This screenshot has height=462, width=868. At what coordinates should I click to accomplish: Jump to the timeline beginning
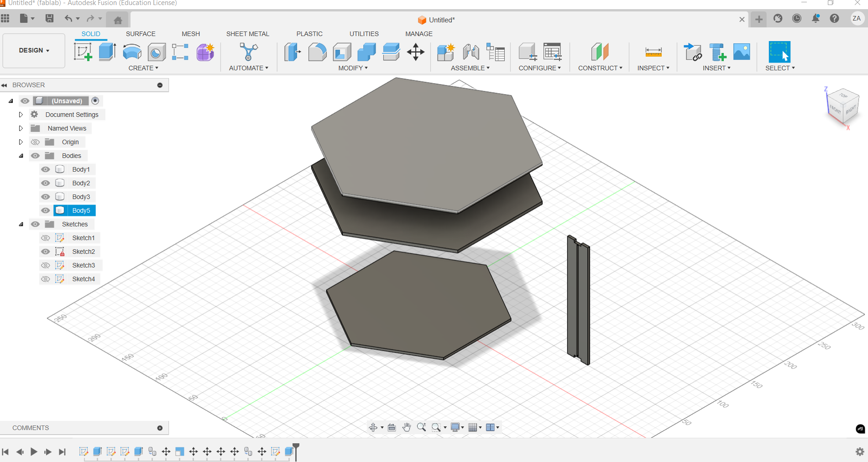click(x=5, y=451)
